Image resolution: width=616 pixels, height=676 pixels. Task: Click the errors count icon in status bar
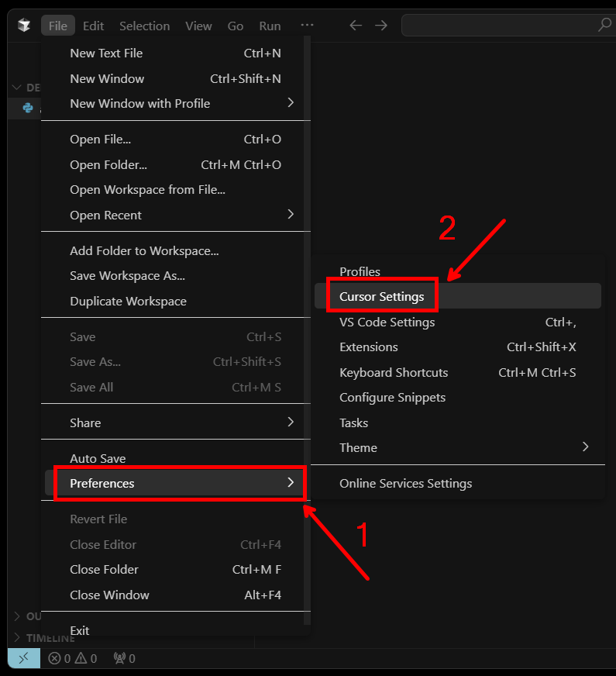(55, 658)
